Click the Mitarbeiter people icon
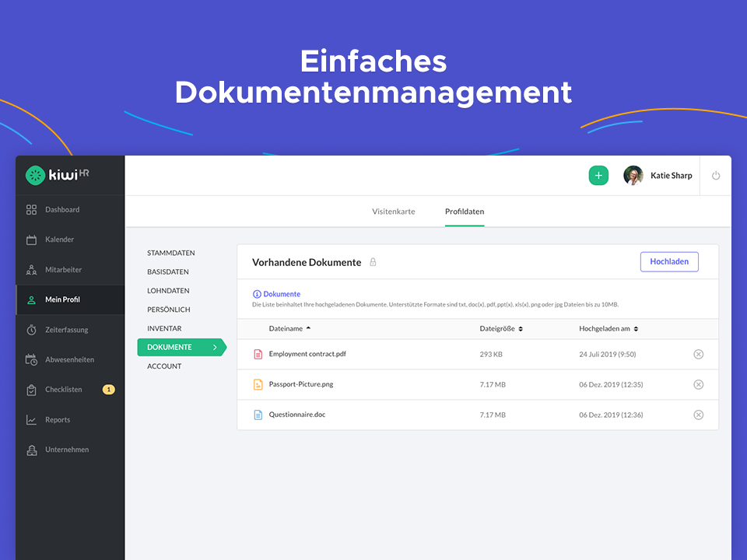747x560 pixels. point(31,270)
